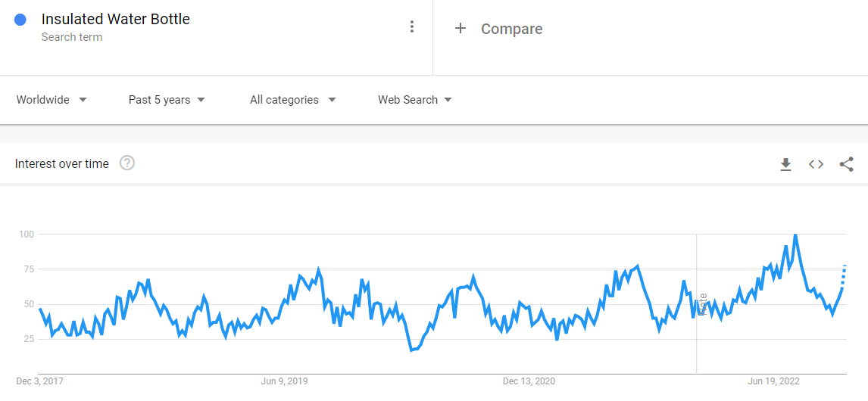This screenshot has height=401, width=868.
Task: Click the Jun 19, 2022 axis label
Action: click(773, 381)
